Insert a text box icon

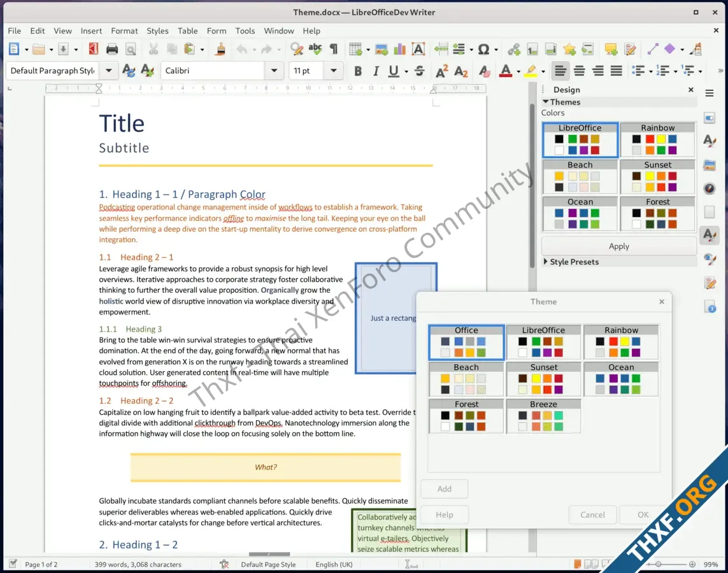coord(418,49)
